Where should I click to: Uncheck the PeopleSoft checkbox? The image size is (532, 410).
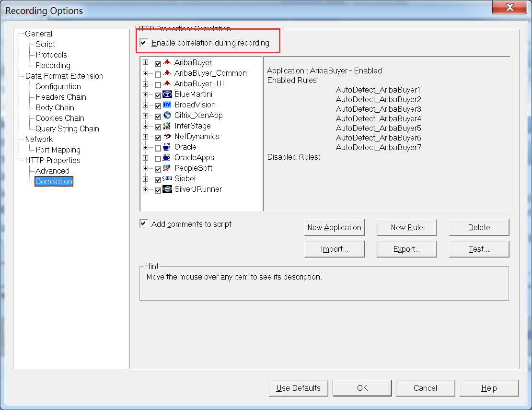click(x=158, y=169)
